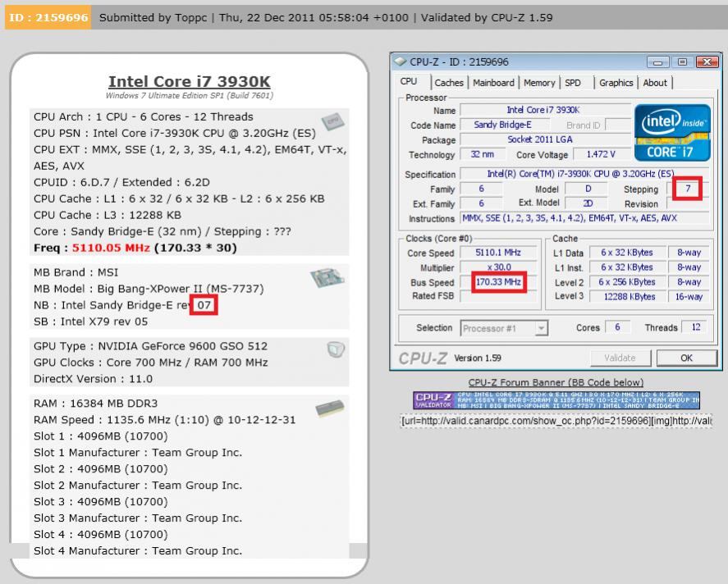This screenshot has width=728, height=584.
Task: Click the Core Voltage 1.472 V value
Action: point(602,154)
